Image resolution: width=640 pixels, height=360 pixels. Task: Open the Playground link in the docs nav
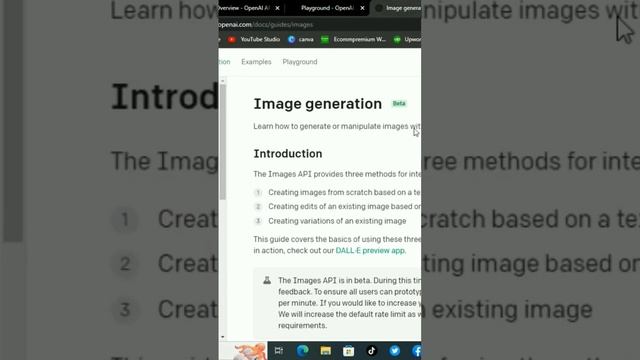[300, 62]
